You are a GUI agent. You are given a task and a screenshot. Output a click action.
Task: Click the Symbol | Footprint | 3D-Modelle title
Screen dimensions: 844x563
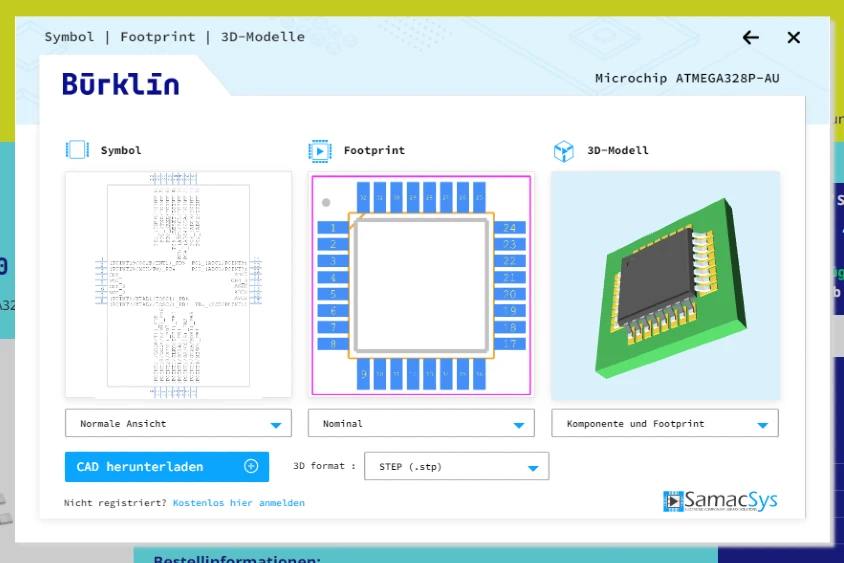pyautogui.click(x=174, y=37)
